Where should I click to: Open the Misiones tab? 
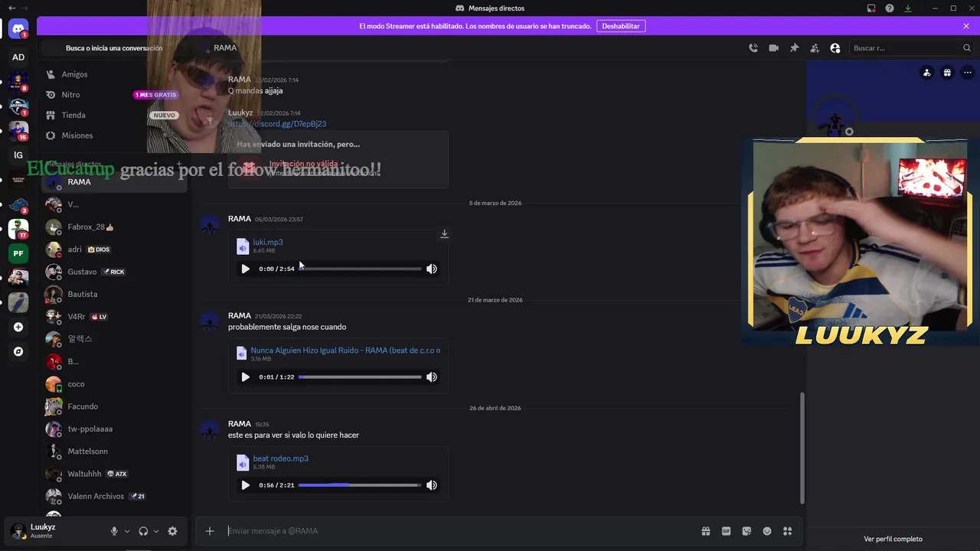point(115,135)
